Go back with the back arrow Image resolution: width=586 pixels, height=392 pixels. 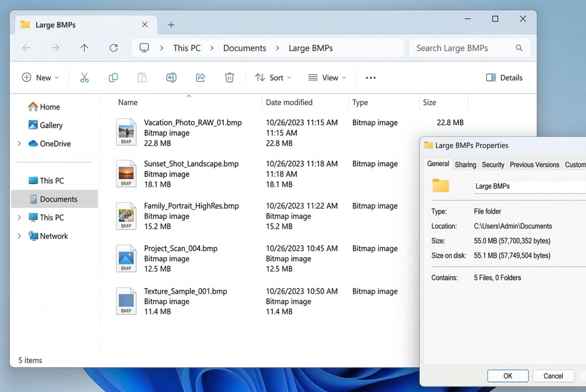coord(26,48)
